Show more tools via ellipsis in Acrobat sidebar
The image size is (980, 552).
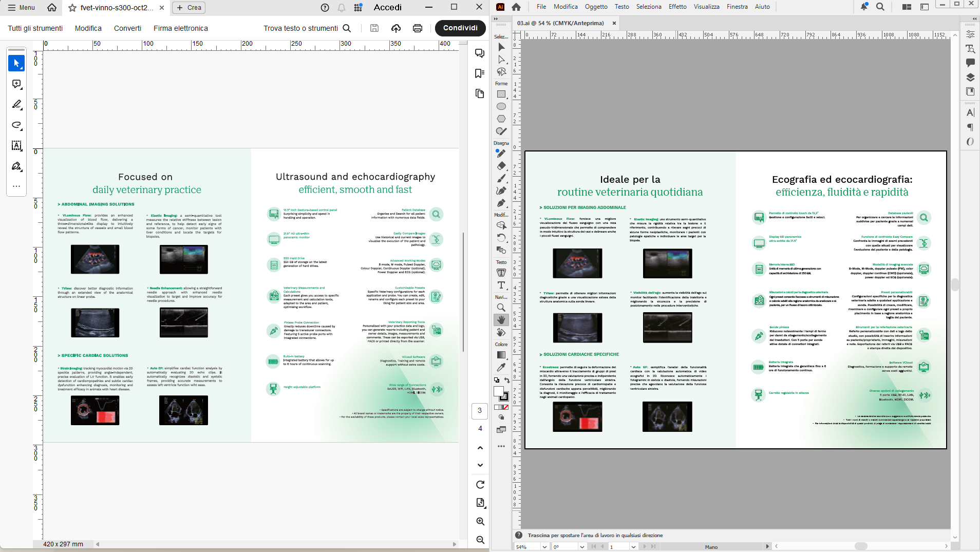tap(16, 186)
